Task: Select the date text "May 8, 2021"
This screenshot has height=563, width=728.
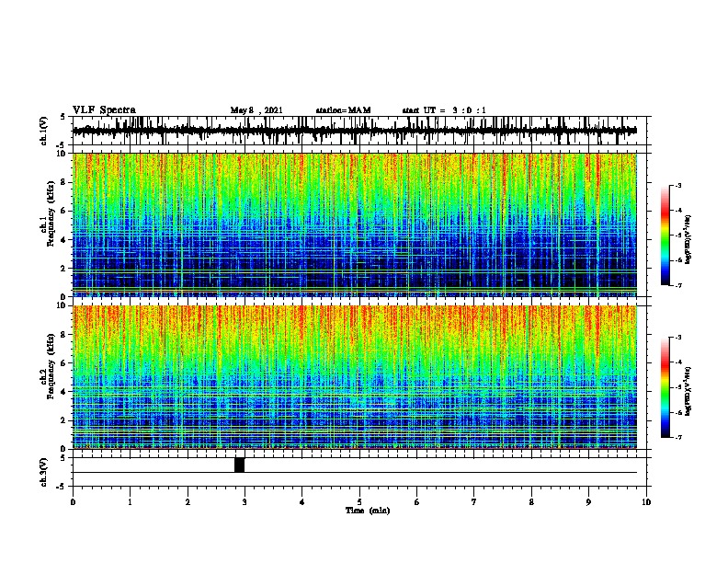Action: pos(256,110)
